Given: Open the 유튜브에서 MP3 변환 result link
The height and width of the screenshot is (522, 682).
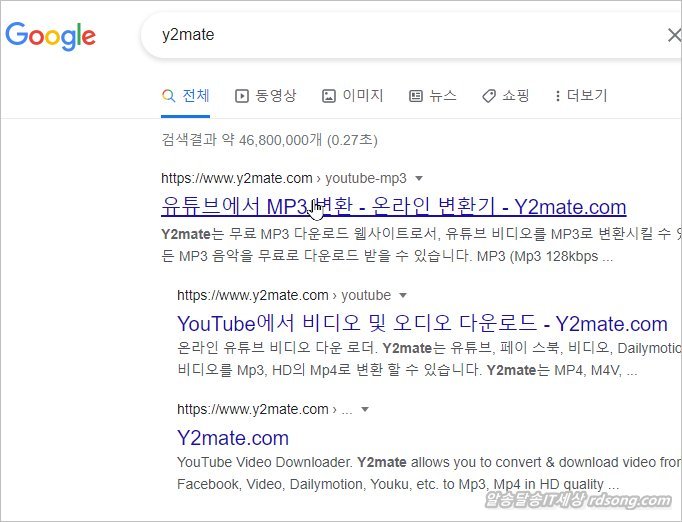Looking at the screenshot, I should point(393,207).
